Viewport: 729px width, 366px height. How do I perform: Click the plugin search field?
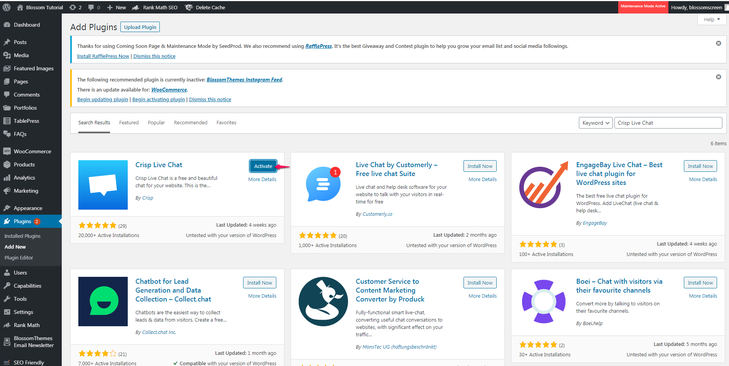(668, 123)
